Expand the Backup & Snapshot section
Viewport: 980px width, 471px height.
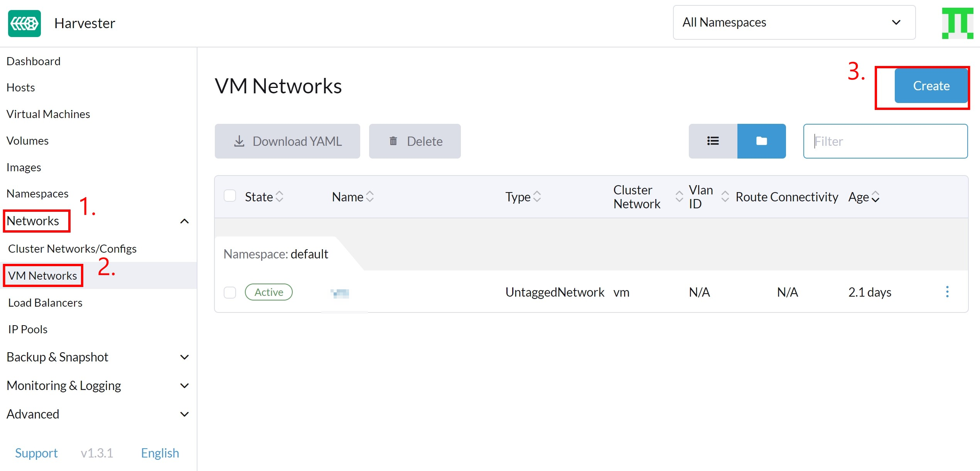pos(184,357)
